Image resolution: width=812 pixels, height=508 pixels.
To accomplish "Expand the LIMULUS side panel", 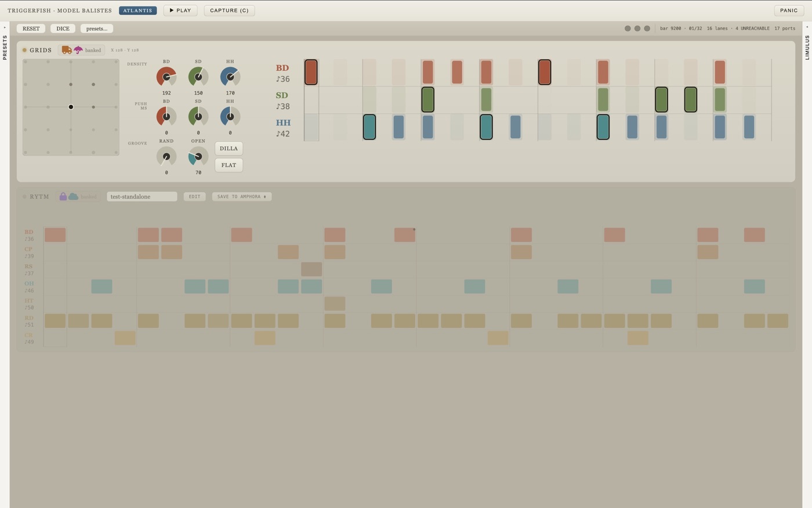I will pyautogui.click(x=807, y=46).
